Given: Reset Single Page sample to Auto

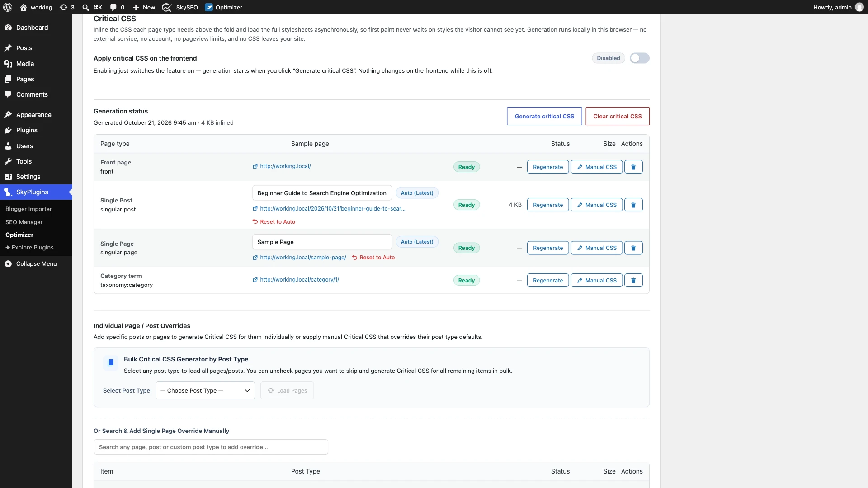Looking at the screenshot, I should pyautogui.click(x=373, y=258).
